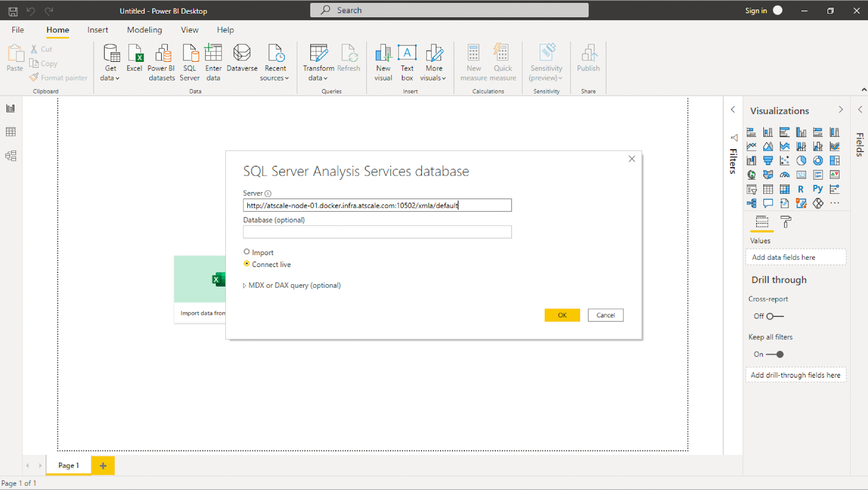
Task: Click the Excel ribbon button
Action: 135,59
